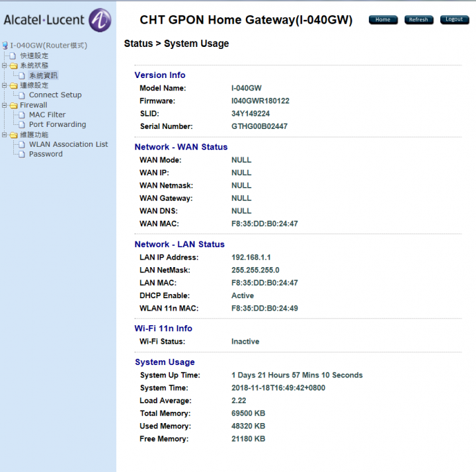This screenshot has height=472, width=476.
Task: Click the Model Name value I-040GW
Action: coord(246,88)
